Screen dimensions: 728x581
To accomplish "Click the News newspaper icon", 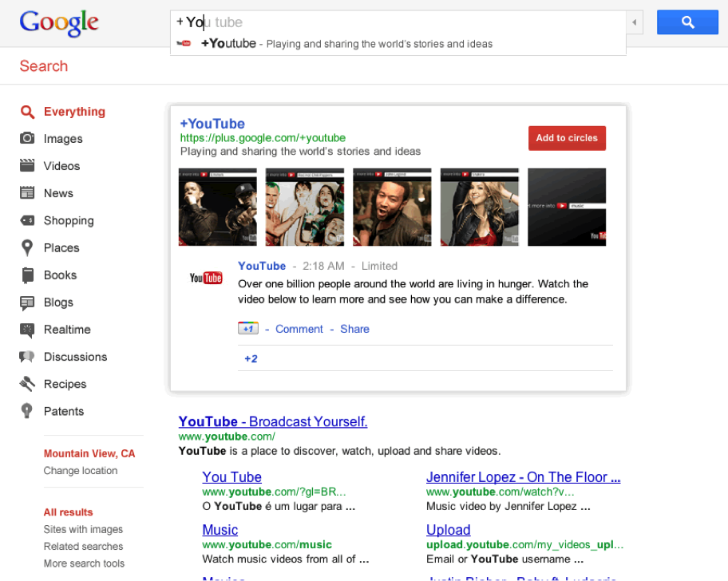I will pos(27,192).
